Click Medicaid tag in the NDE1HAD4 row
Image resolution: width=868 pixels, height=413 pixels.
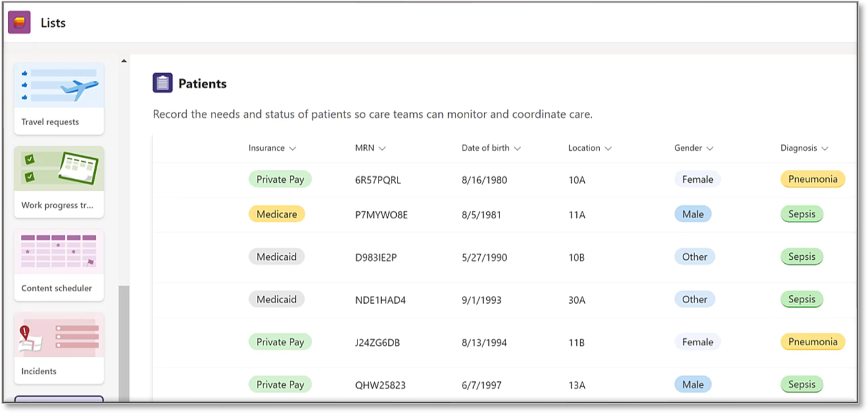click(x=277, y=299)
